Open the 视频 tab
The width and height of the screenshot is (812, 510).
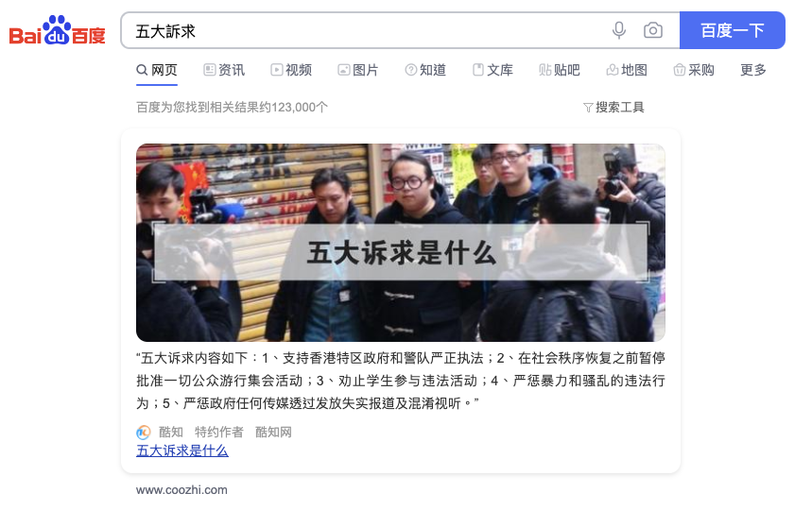(291, 70)
